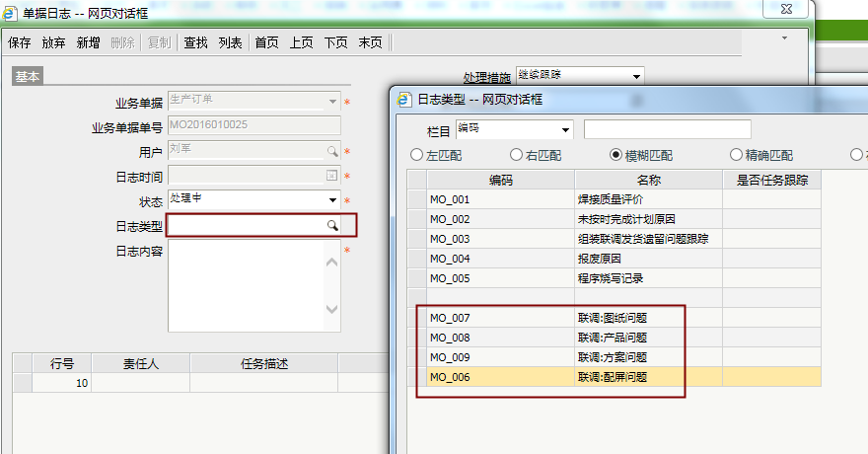Click the 编码 column header
Screen dimensions: 868x454
tap(501, 180)
